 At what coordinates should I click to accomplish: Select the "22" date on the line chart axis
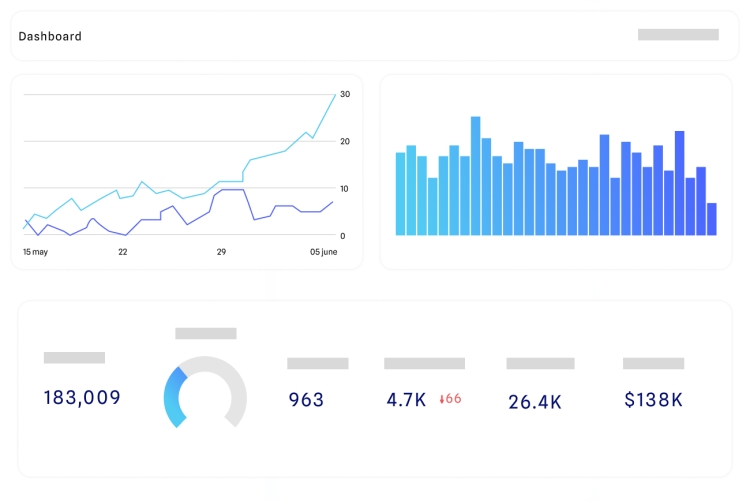coord(122,252)
